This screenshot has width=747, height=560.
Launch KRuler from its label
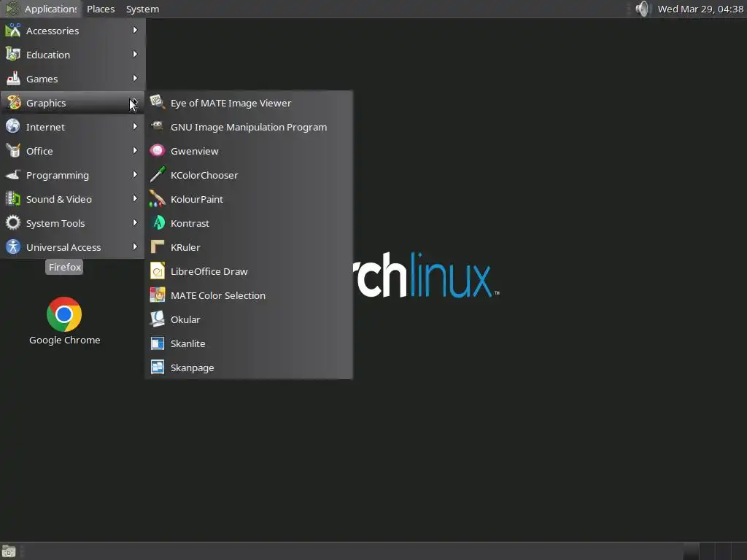(185, 247)
